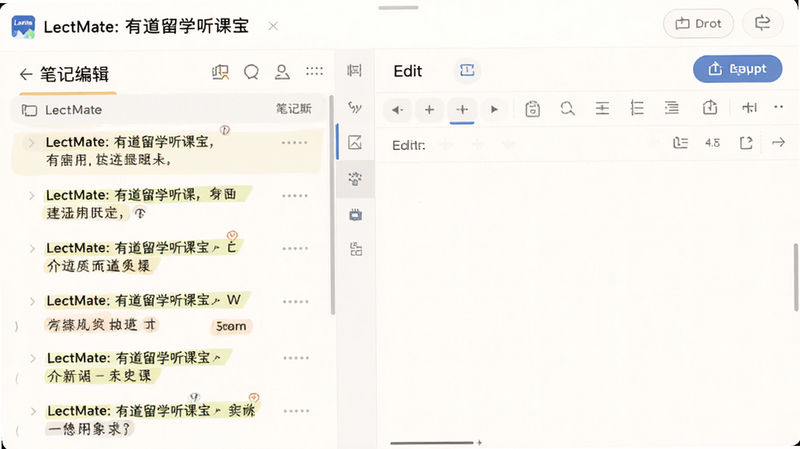The width and height of the screenshot is (800, 449).
Task: Click the bottom layout icon in sidebar
Action: pyautogui.click(x=356, y=250)
